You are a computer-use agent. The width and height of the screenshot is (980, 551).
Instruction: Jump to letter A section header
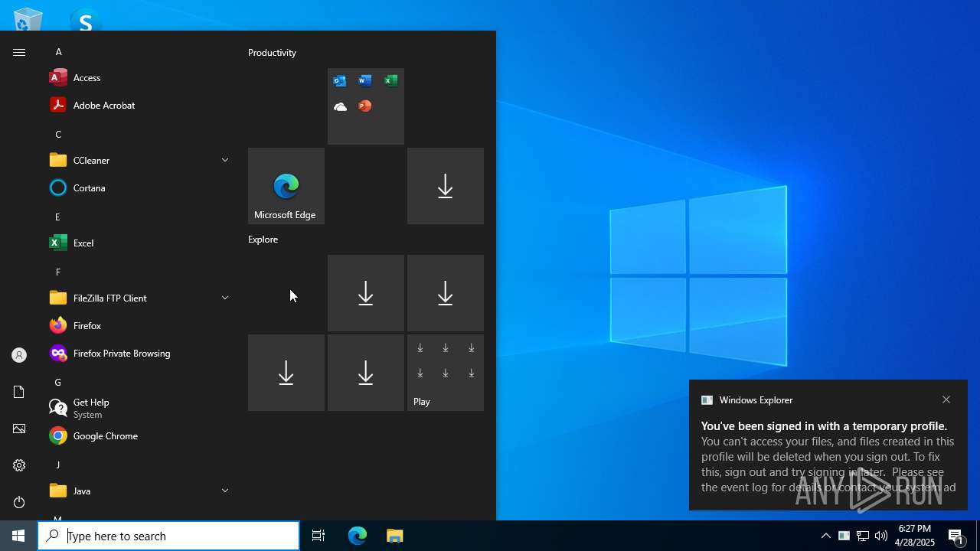(x=59, y=52)
